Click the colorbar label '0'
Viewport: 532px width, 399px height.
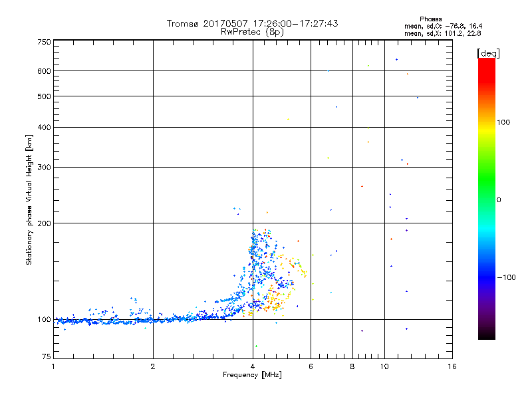point(499,199)
